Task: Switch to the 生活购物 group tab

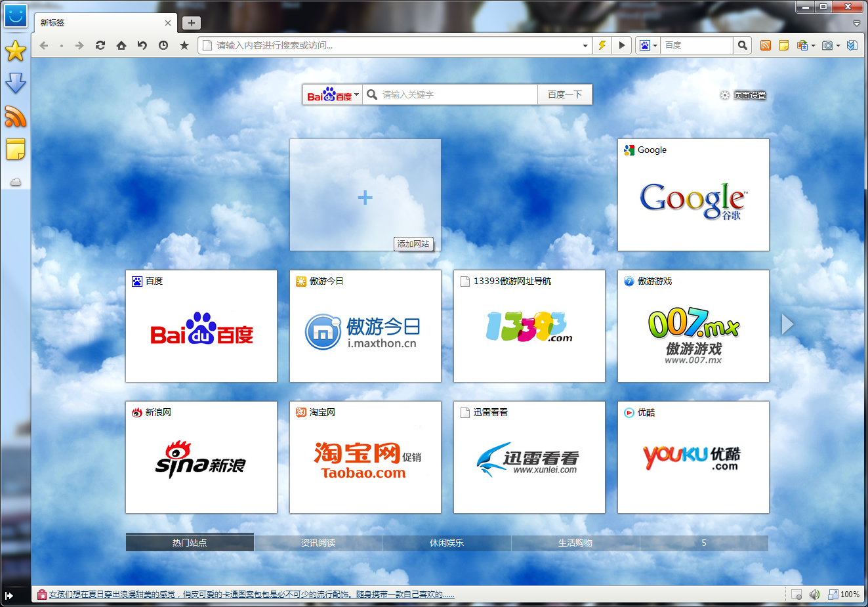Action: tap(575, 543)
